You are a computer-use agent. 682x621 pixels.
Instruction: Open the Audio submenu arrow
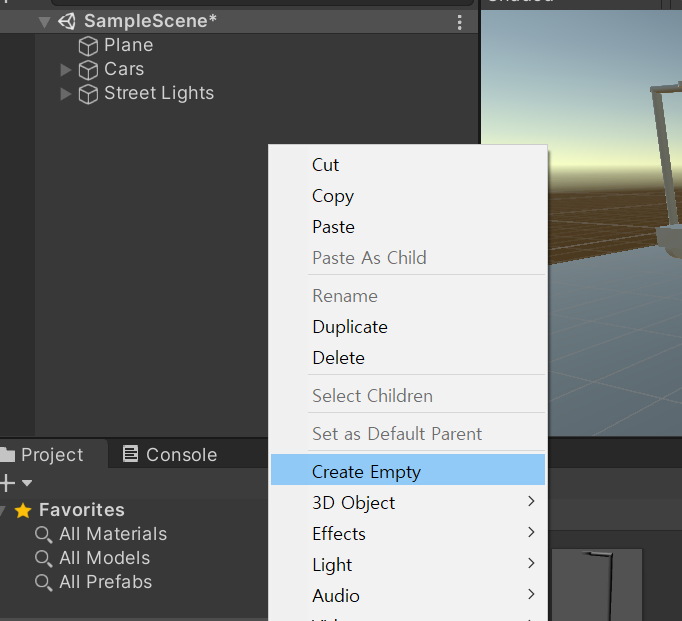pos(531,594)
